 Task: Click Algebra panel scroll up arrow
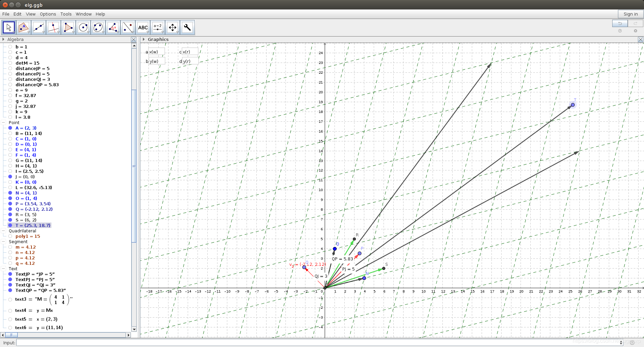134,46
